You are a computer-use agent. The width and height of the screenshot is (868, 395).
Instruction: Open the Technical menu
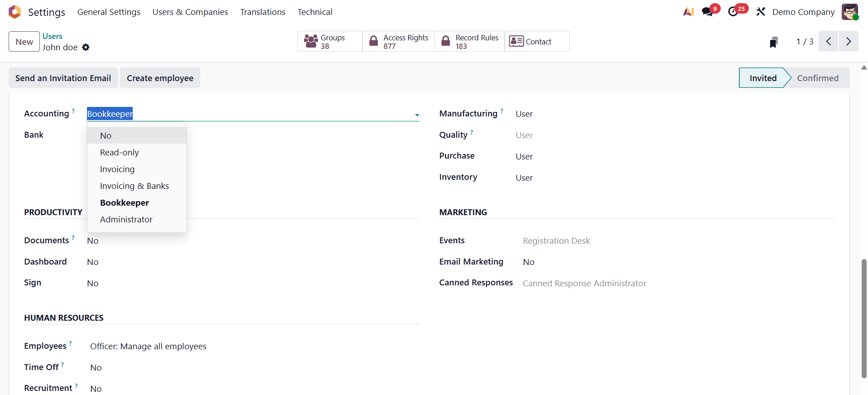pyautogui.click(x=315, y=12)
